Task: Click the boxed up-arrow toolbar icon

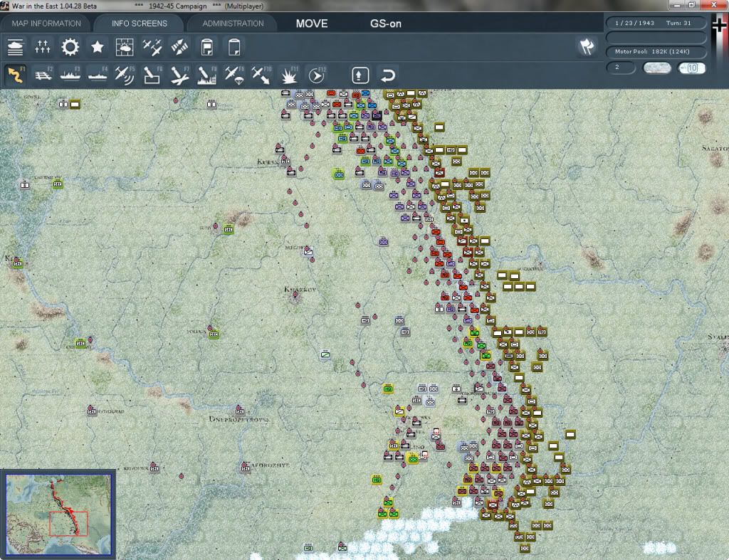Action: coord(360,75)
